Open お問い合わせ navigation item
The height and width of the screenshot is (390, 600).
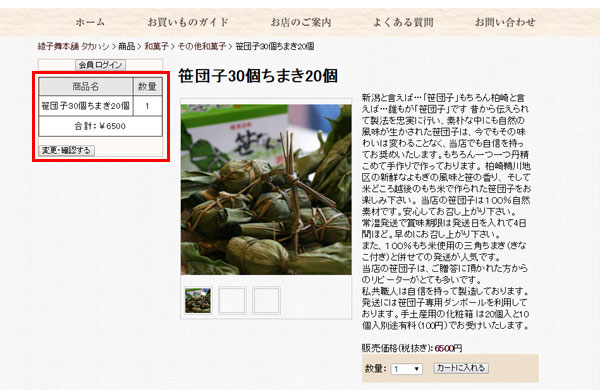pyautogui.click(x=505, y=22)
